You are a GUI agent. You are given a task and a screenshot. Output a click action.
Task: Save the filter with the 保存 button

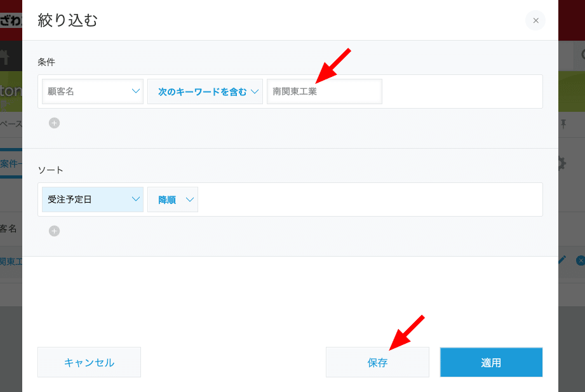pos(377,362)
